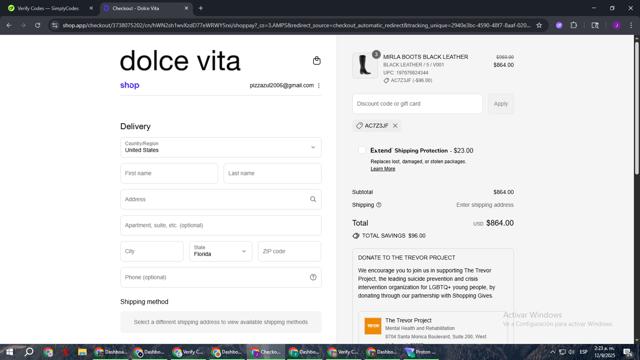Screen dimensions: 640x360
Task: Open the Chrome profile avatar
Action: 616,25
